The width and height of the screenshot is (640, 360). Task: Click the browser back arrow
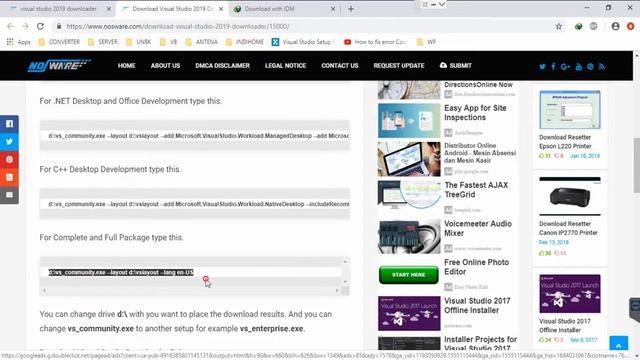tap(10, 26)
